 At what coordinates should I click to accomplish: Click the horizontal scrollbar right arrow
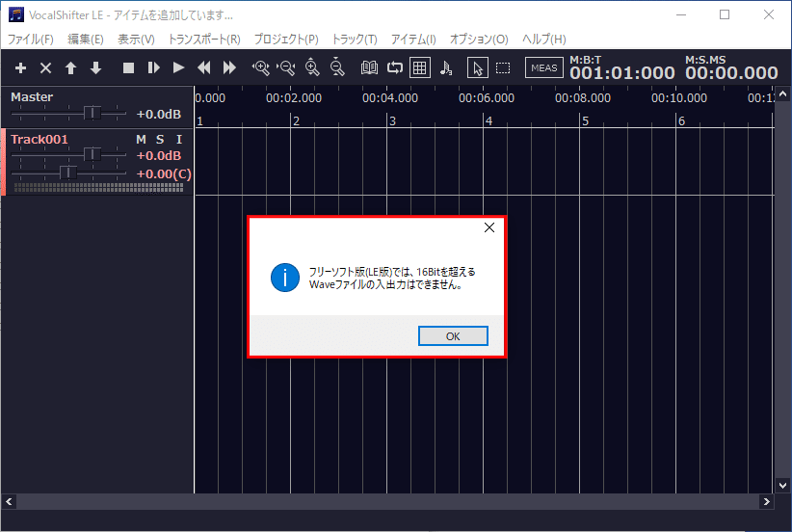767,502
